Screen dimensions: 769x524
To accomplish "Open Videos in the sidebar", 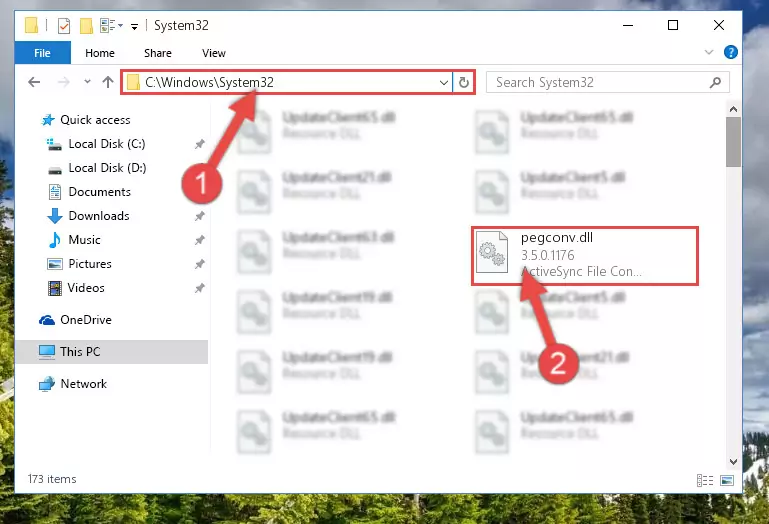I will tap(86, 288).
